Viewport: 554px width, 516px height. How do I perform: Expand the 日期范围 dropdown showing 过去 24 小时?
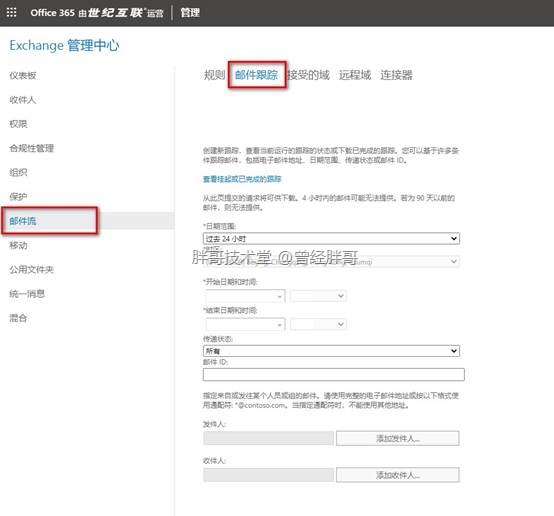331,239
